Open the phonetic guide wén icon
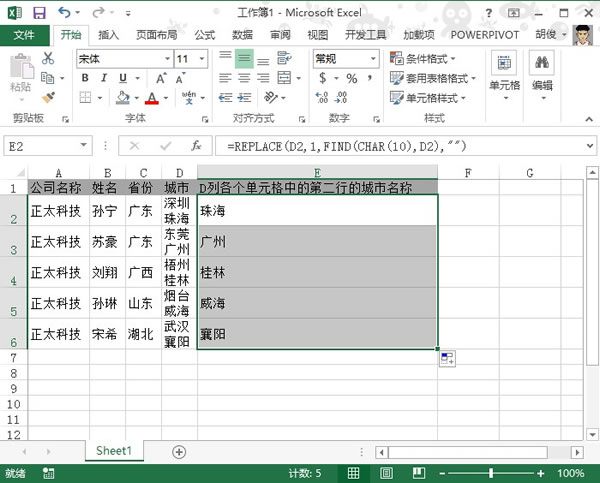This screenshot has width=600, height=483. [189, 98]
